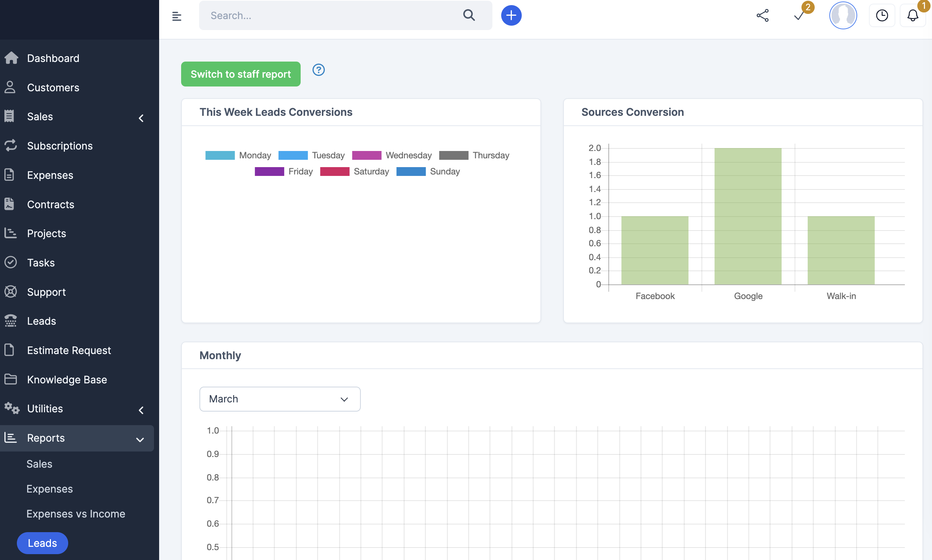Click the Friday purple legend swatch

[x=269, y=171]
